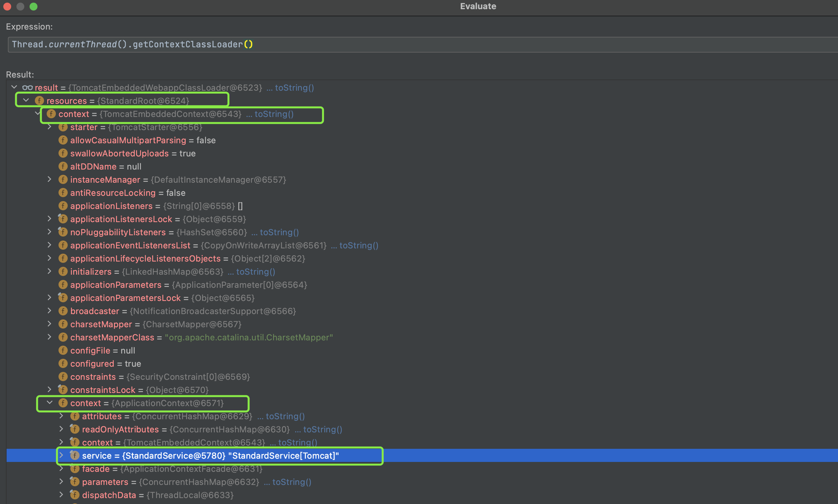838x504 pixels.
Task: Click the watch glasses icon on result
Action: 28,88
